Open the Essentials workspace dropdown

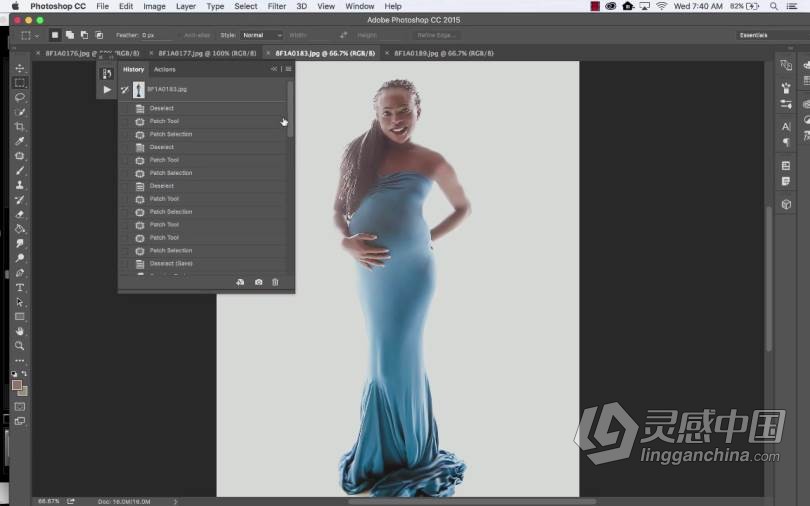(x=772, y=35)
